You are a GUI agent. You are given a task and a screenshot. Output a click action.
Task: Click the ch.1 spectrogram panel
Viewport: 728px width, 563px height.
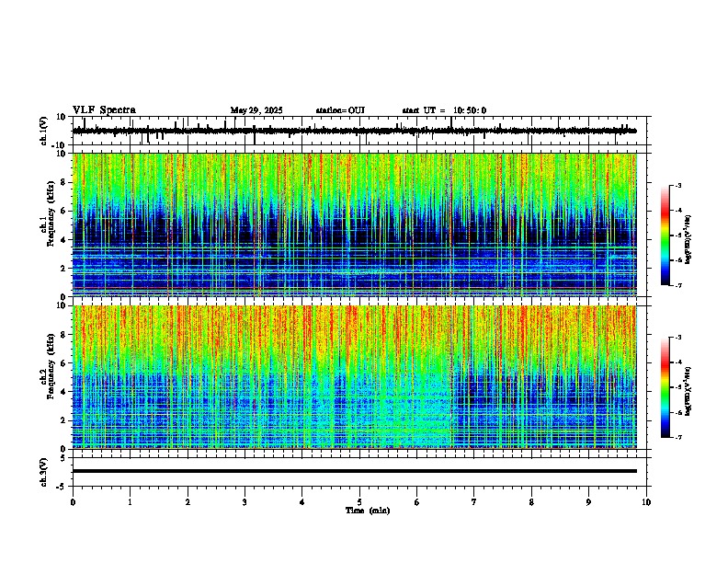pos(354,224)
